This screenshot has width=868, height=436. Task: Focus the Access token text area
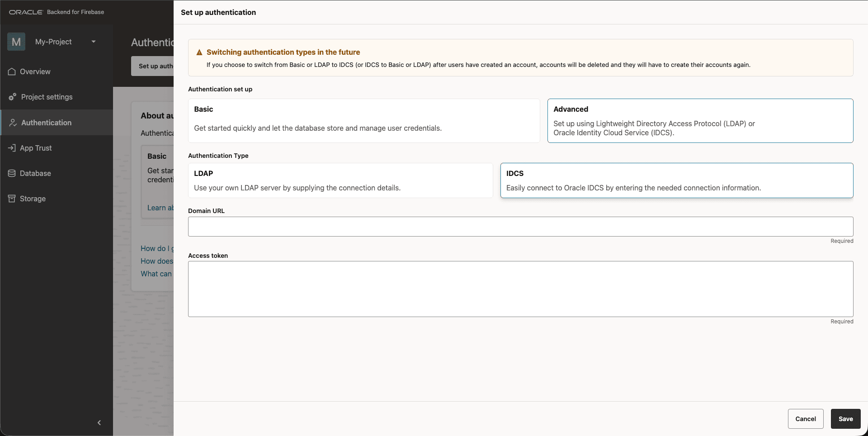521,289
